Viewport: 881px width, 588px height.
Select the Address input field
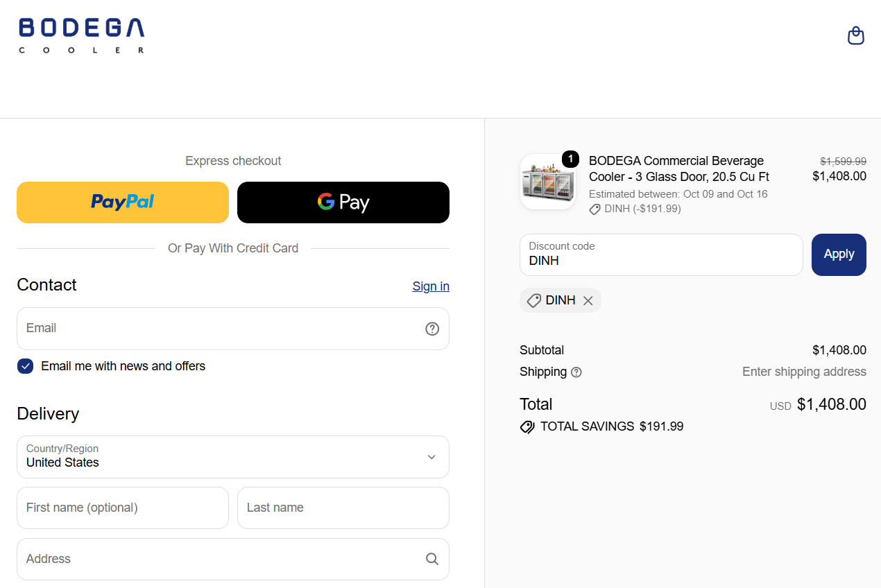[x=233, y=559]
